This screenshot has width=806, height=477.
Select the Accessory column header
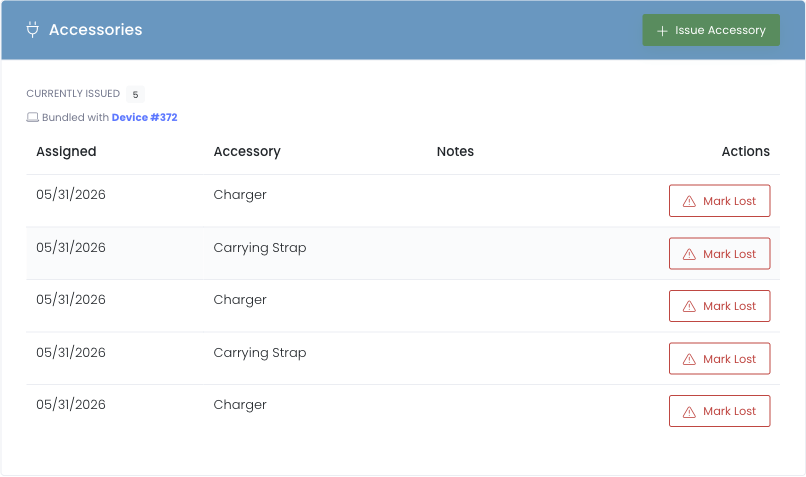tap(247, 152)
